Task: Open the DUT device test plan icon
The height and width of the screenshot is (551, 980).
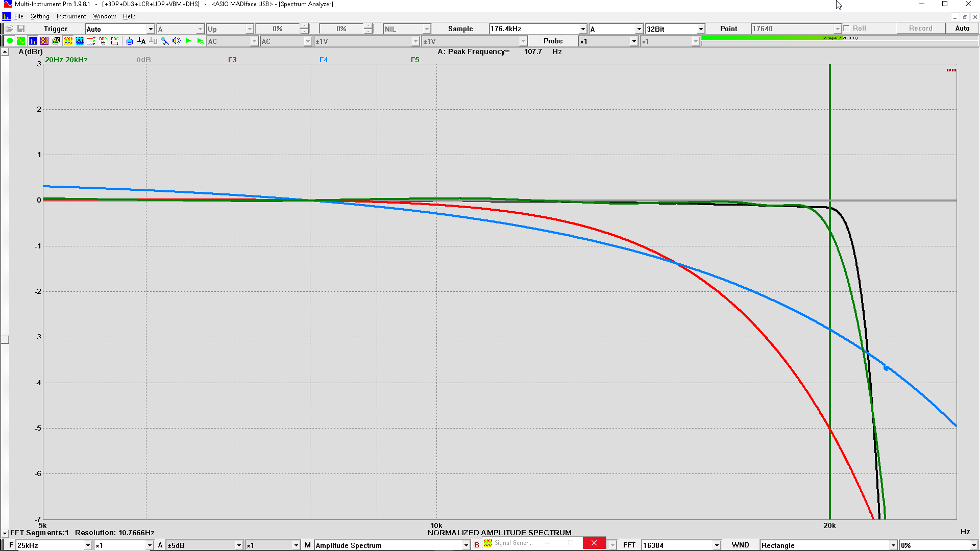Action: (80, 41)
